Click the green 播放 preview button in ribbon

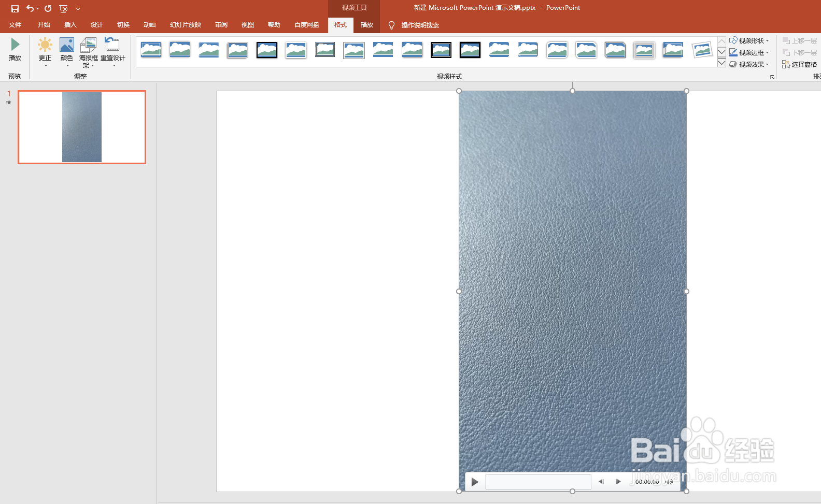pyautogui.click(x=15, y=50)
